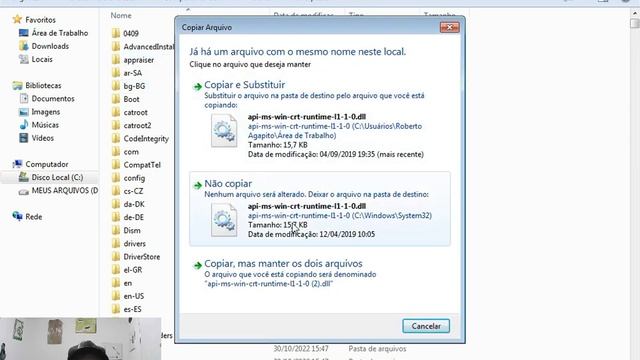This screenshot has height=360, width=640.
Task: Open the Músicas library
Action: point(45,125)
